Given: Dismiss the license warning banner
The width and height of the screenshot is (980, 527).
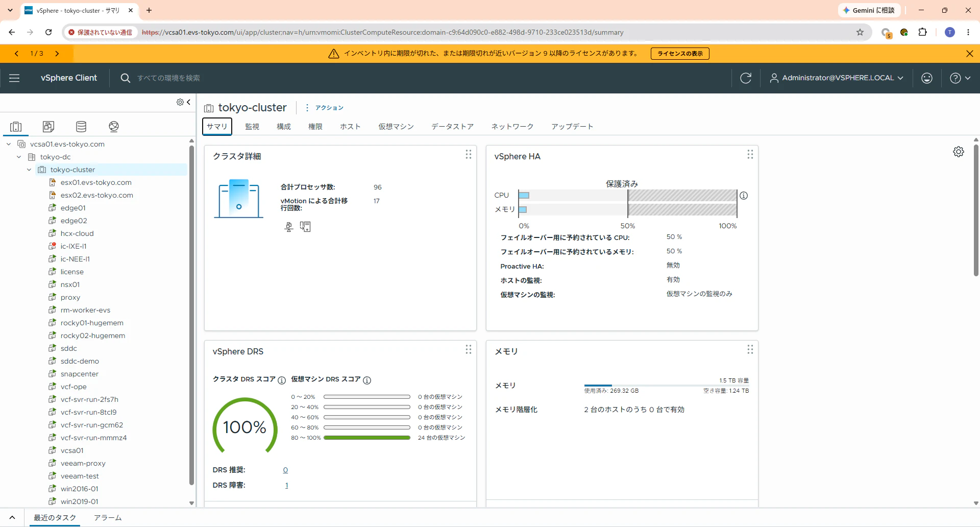Looking at the screenshot, I should tap(970, 54).
